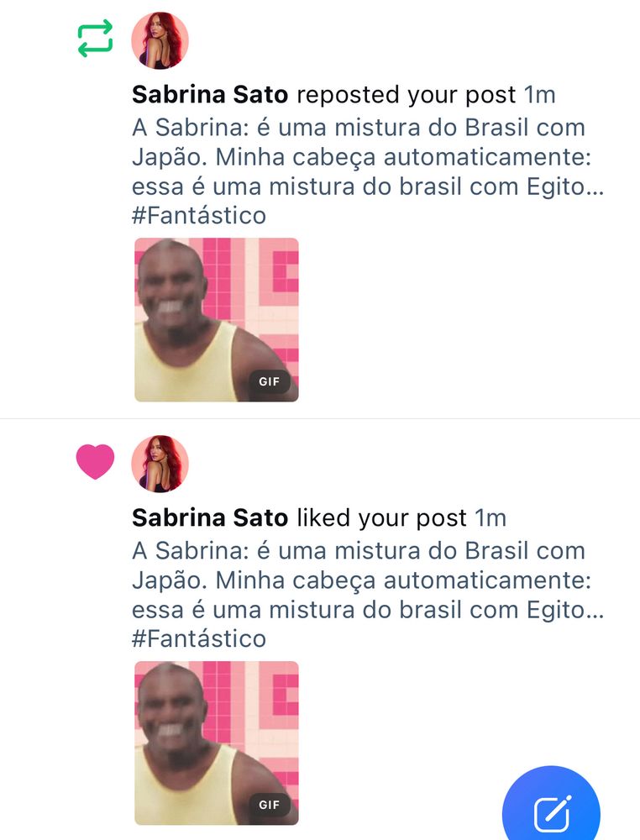Tap the GIF badge on the second thumbnail
The height and width of the screenshot is (840, 640).
tap(270, 805)
